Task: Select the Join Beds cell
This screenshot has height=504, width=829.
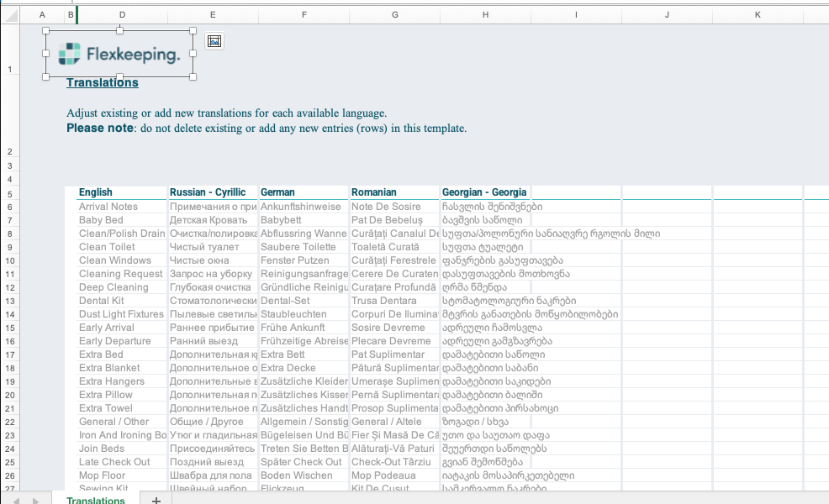Action: click(122, 449)
